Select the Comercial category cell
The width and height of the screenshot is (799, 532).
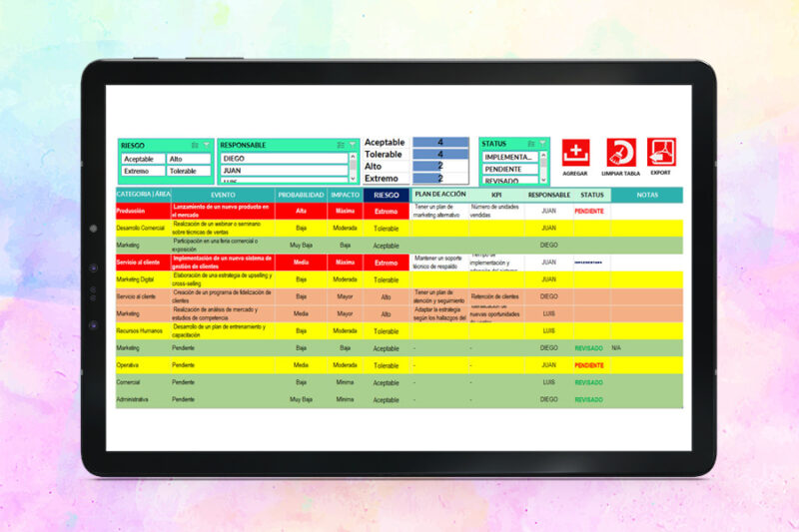(144, 382)
